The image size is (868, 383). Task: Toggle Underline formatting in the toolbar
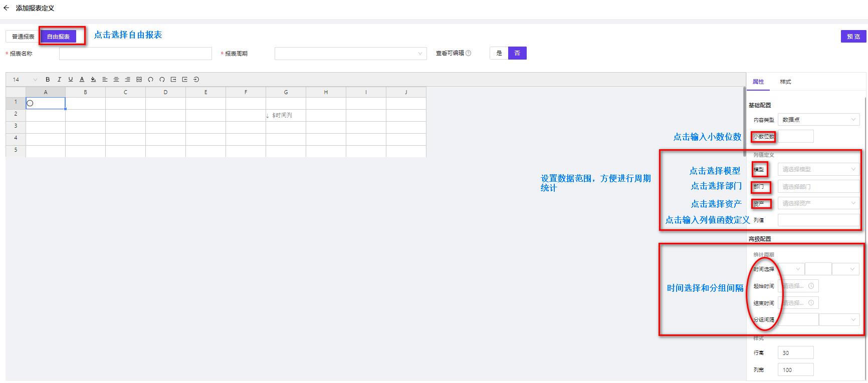[x=71, y=80]
